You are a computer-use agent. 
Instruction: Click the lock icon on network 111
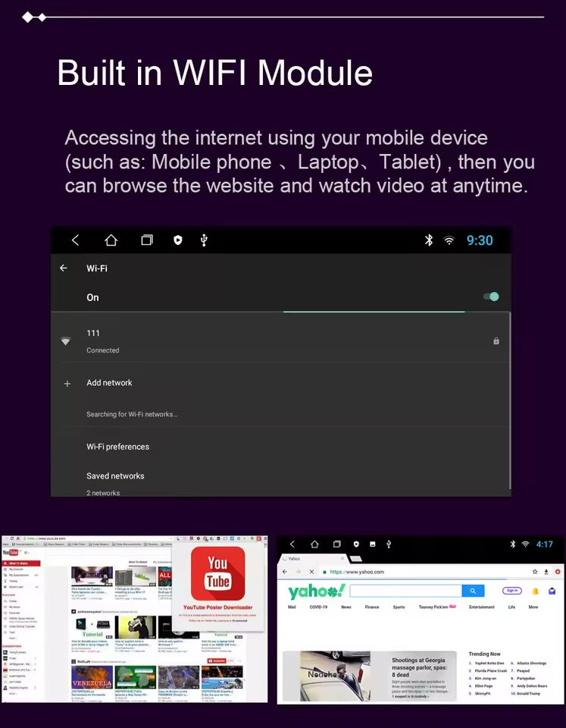(x=496, y=341)
